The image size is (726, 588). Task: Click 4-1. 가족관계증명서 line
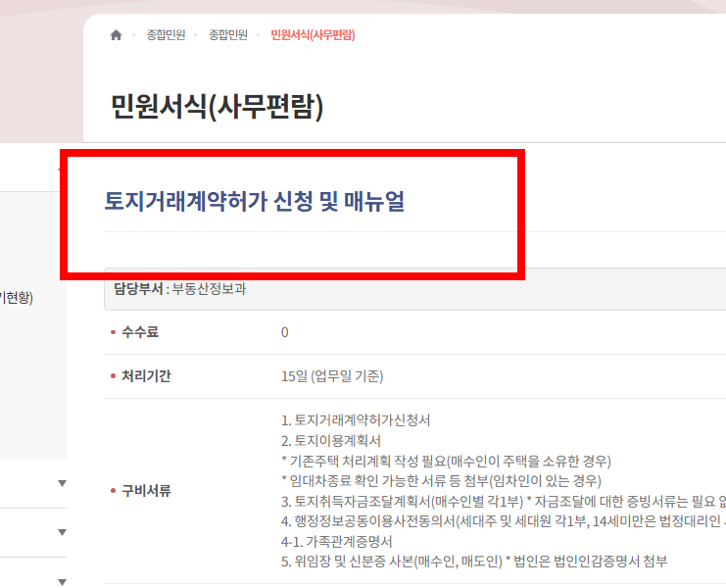[x=337, y=542]
